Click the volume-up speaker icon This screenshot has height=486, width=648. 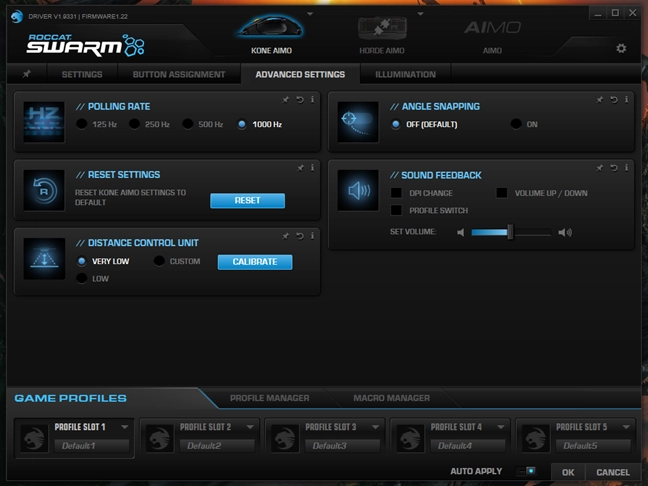(565, 232)
